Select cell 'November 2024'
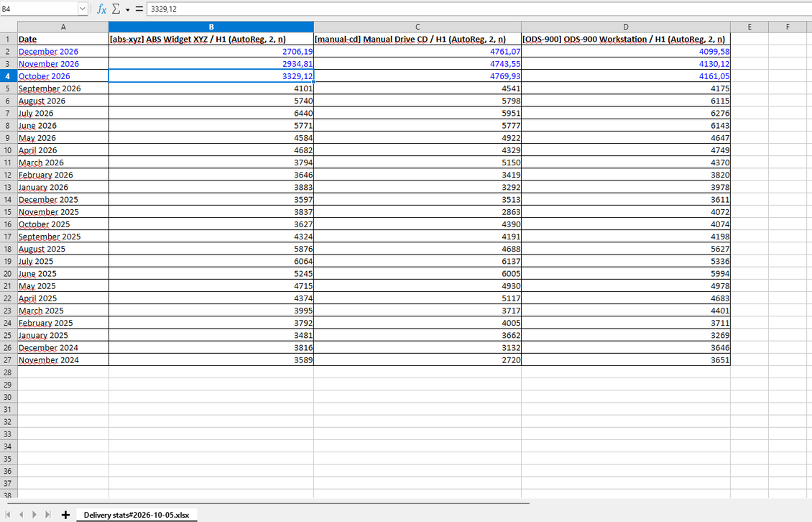Viewport: 812px width, 522px height. (63, 360)
